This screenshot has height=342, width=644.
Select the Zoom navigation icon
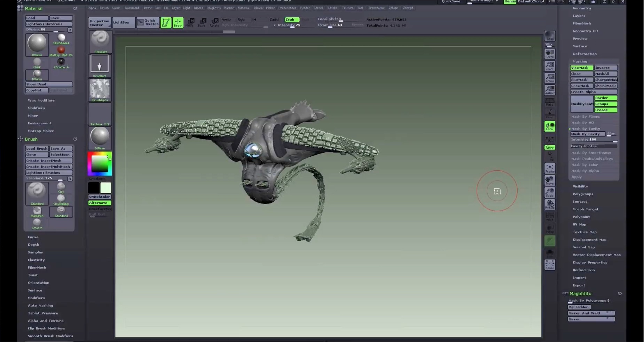(550, 66)
